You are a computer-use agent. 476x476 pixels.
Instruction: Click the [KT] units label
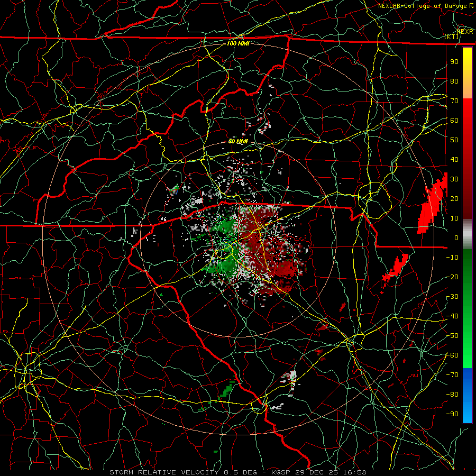click(452, 36)
